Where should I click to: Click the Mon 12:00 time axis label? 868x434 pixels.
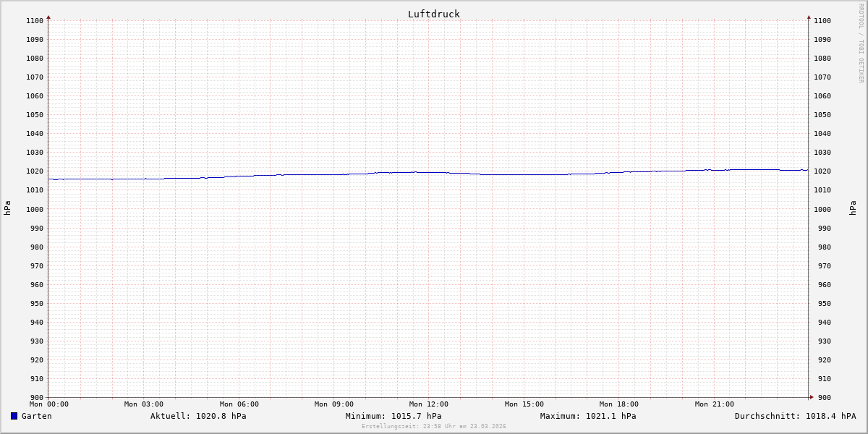(429, 404)
